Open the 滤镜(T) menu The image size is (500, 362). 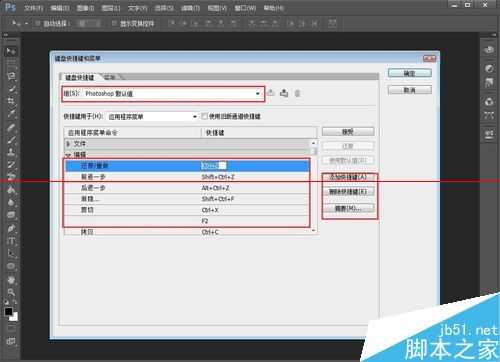click(x=190, y=8)
